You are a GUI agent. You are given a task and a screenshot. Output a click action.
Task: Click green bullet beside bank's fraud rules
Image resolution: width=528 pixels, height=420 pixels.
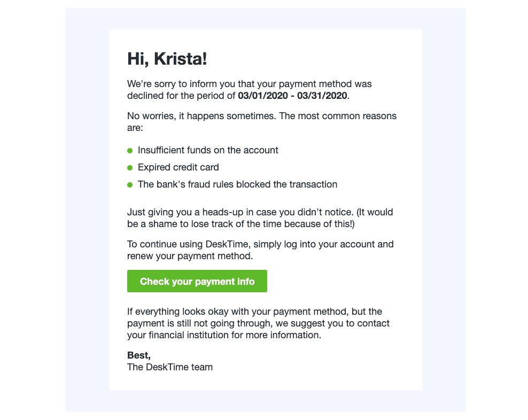click(130, 185)
